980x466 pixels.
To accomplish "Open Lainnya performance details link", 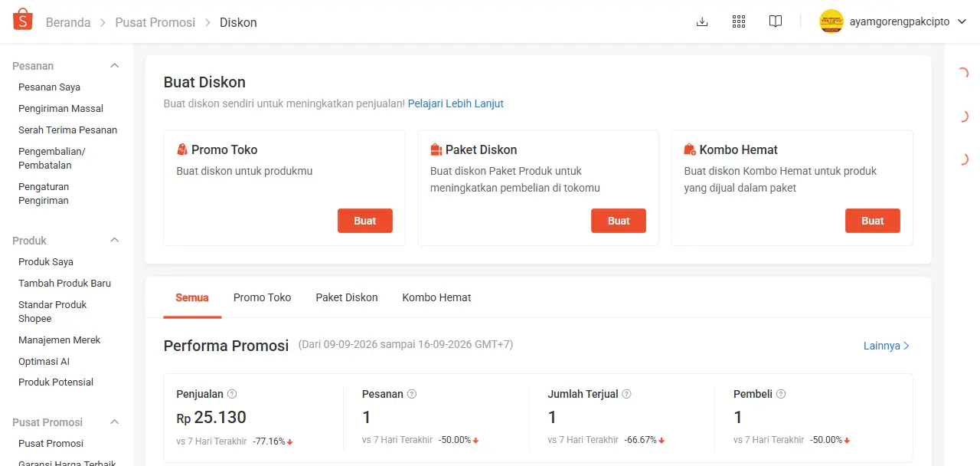I will click(887, 346).
